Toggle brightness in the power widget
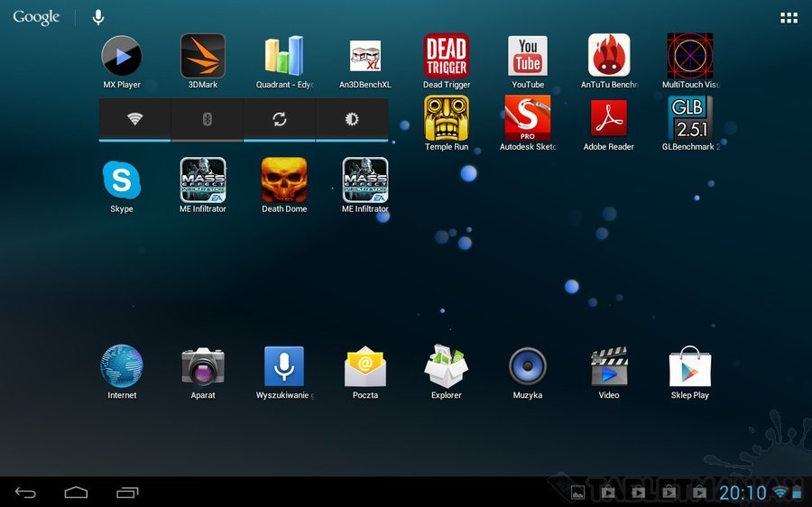Viewport: 812px width, 507px height. click(x=352, y=119)
